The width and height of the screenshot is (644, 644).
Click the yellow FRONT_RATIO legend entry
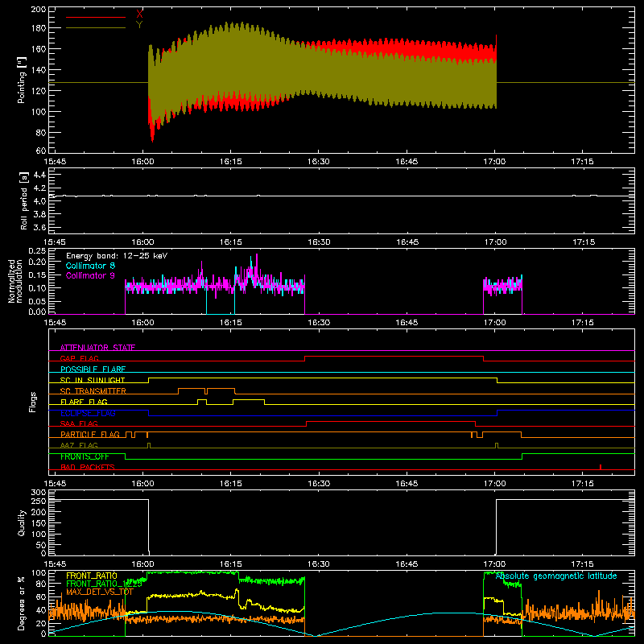point(92,576)
